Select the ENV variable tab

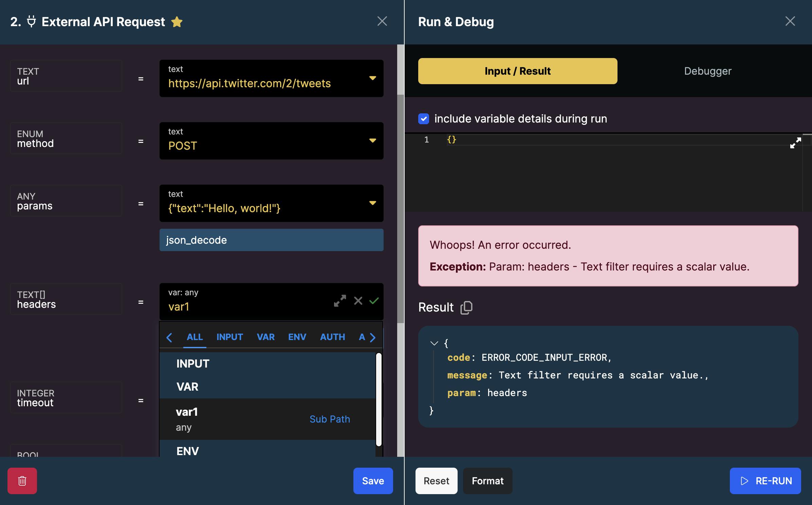coord(297,337)
